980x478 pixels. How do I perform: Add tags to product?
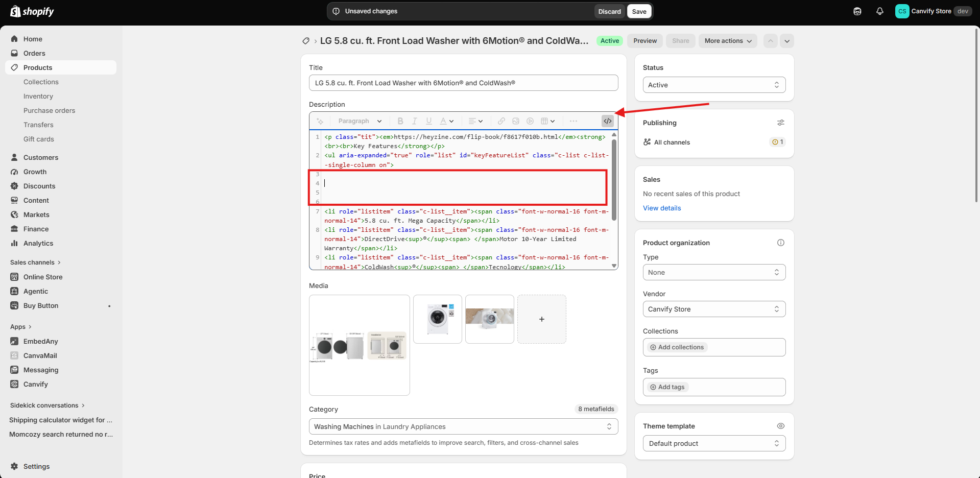tap(667, 387)
